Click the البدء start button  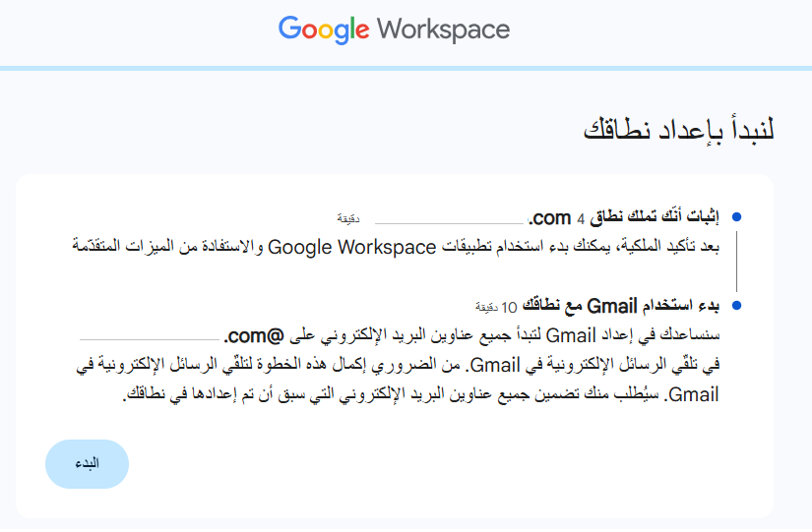coord(87,464)
